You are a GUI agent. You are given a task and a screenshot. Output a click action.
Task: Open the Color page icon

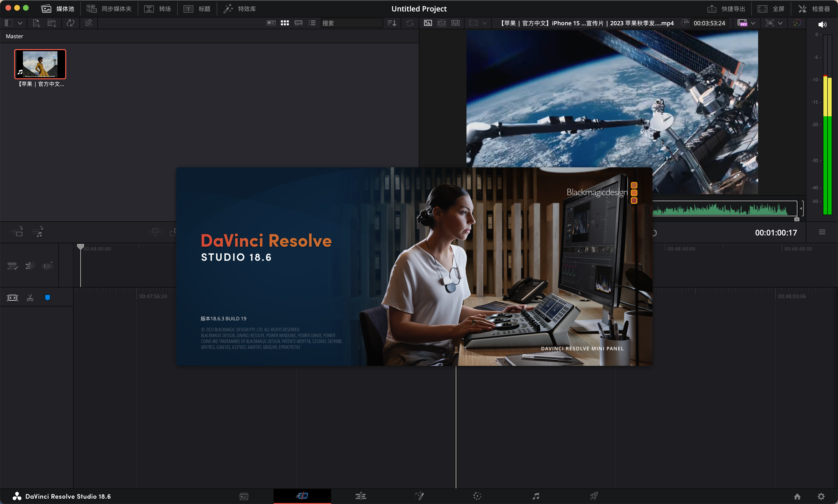(x=477, y=496)
